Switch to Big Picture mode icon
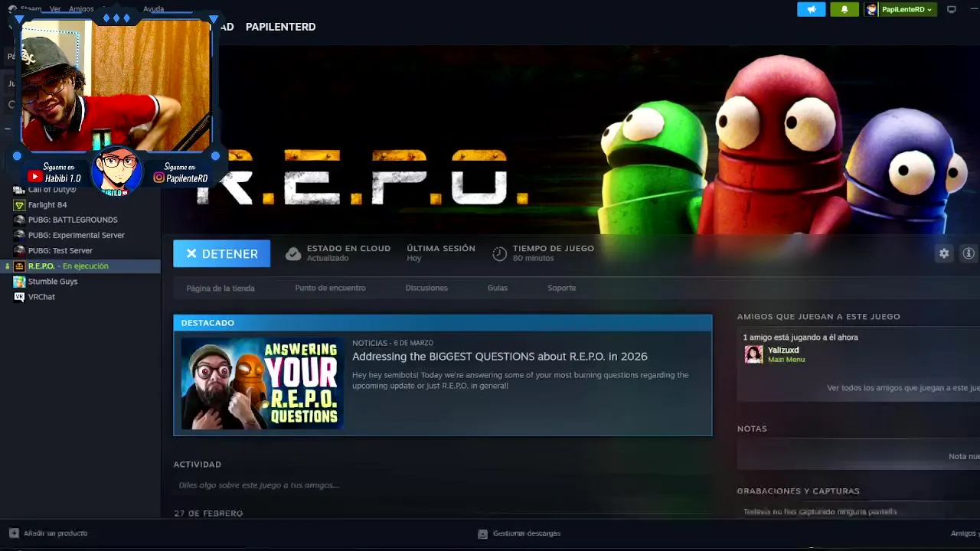Screen dimensions: 980x551 coord(952,9)
